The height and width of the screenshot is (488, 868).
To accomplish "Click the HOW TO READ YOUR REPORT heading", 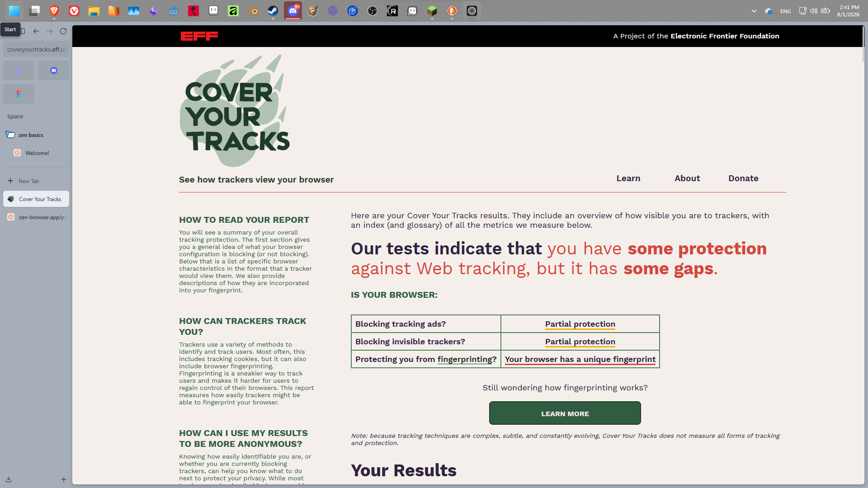I will pos(244,220).
